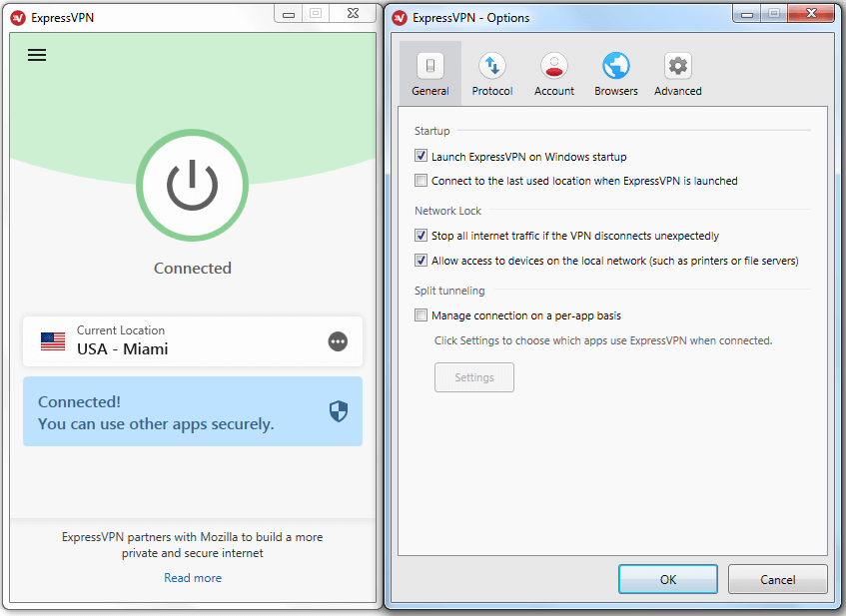Click the Connected! banner message
Viewport: 846px width, 616px height.
pyautogui.click(x=193, y=411)
